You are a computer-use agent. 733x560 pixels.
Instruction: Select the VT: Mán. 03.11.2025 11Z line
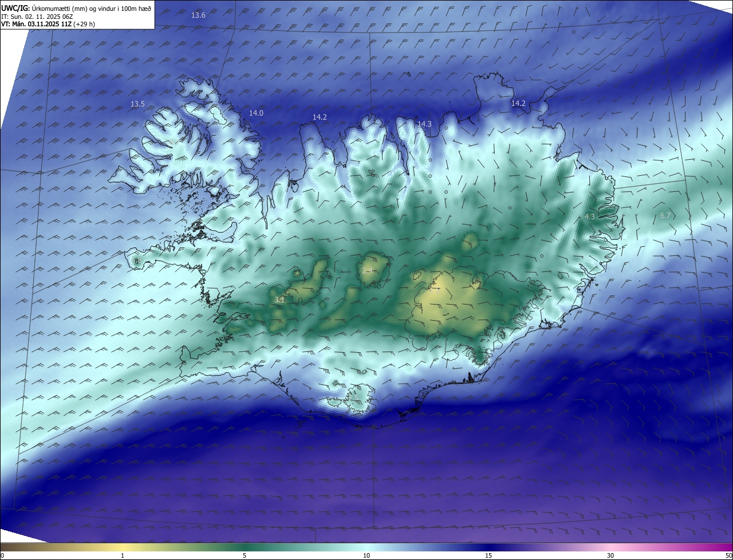click(48, 24)
